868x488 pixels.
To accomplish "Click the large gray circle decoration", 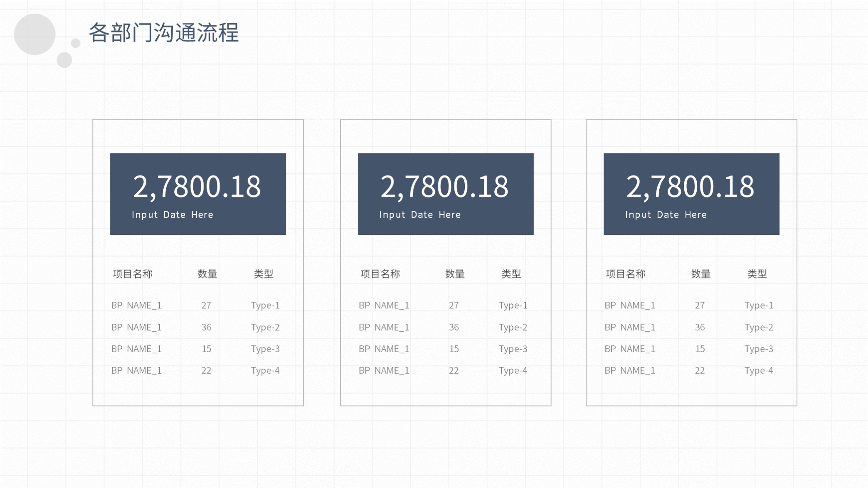I will click(35, 35).
